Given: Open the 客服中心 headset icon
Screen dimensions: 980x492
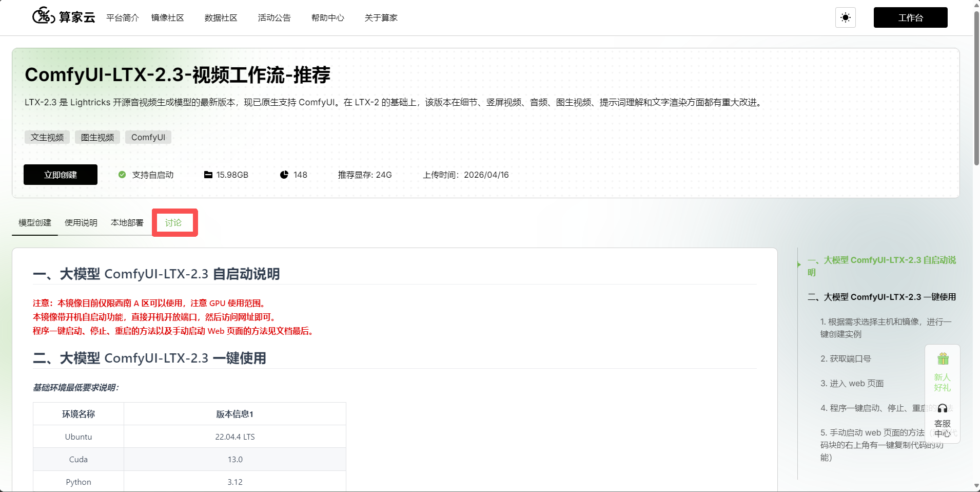Looking at the screenshot, I should pos(943,408).
